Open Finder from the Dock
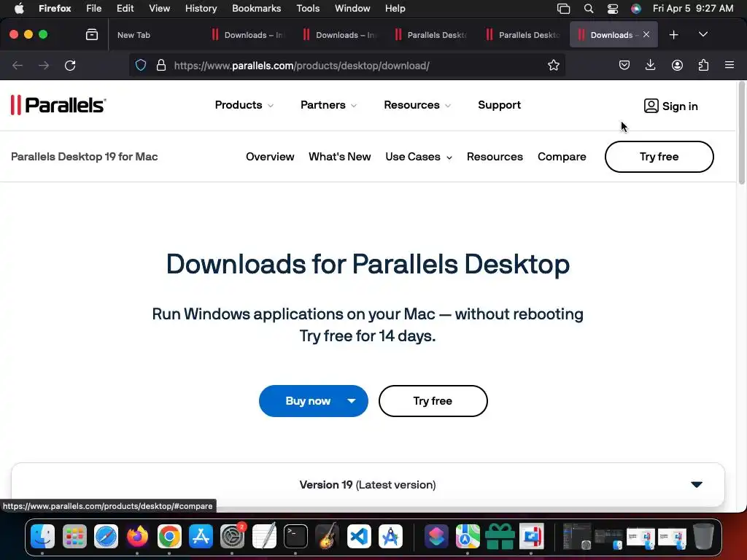This screenshot has width=747, height=560. click(x=42, y=536)
